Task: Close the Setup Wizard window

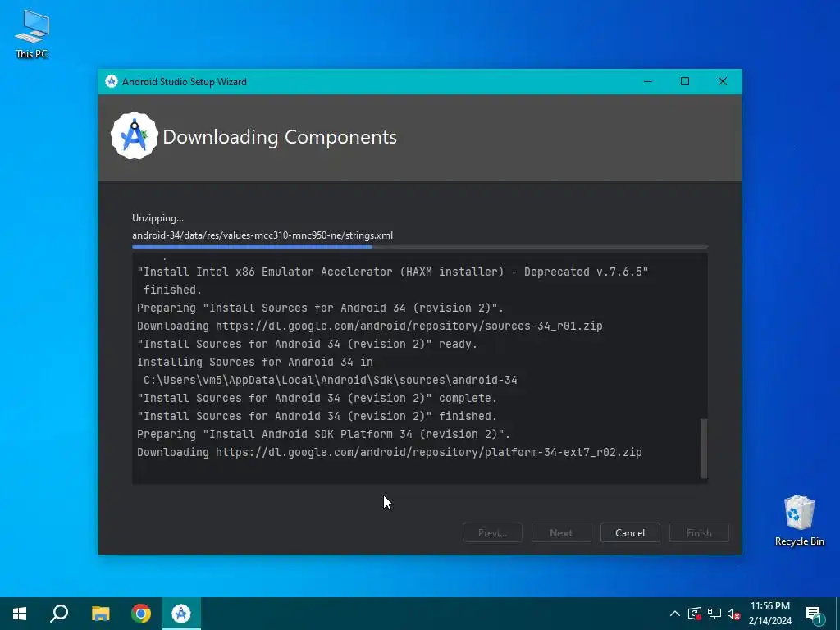Action: coord(723,81)
